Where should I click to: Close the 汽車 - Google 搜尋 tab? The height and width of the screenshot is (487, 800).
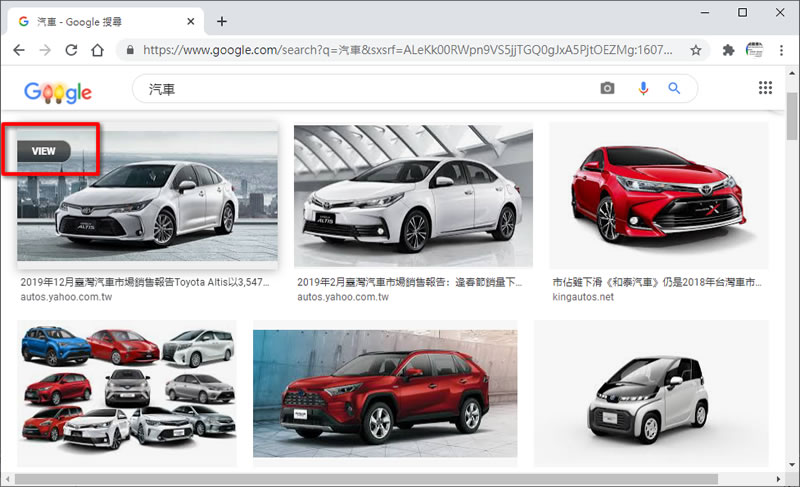(190, 21)
